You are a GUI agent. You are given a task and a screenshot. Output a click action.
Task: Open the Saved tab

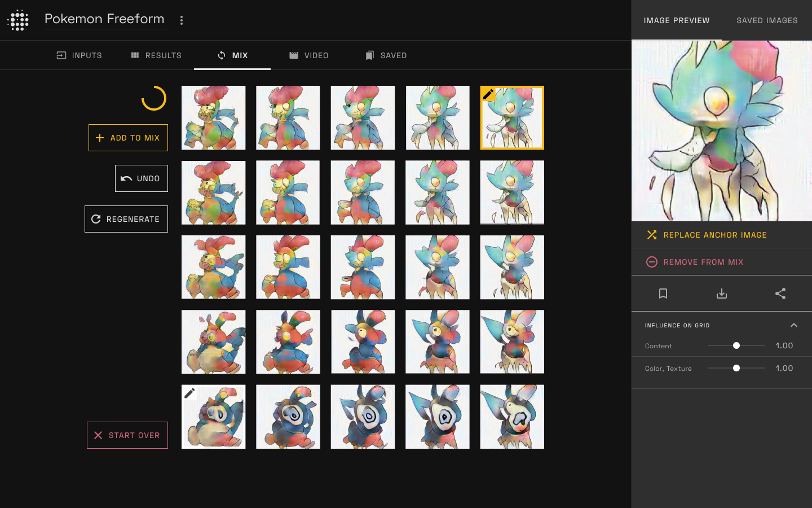click(x=386, y=55)
